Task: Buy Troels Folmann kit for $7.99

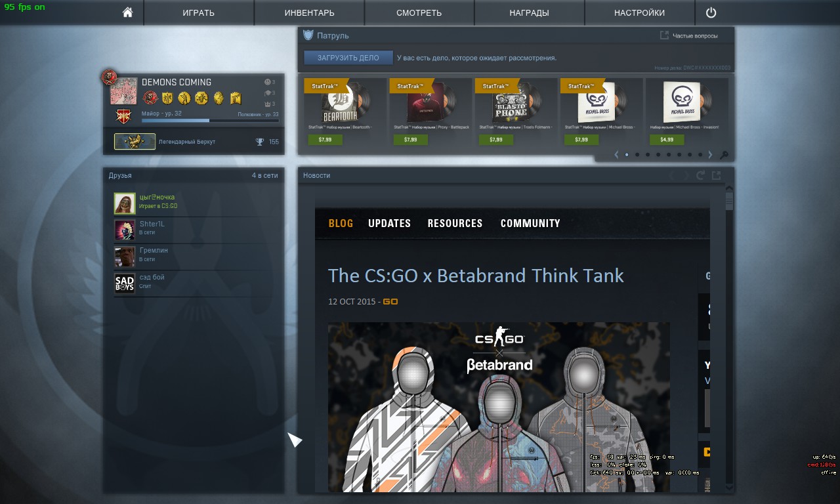Action: (x=496, y=140)
